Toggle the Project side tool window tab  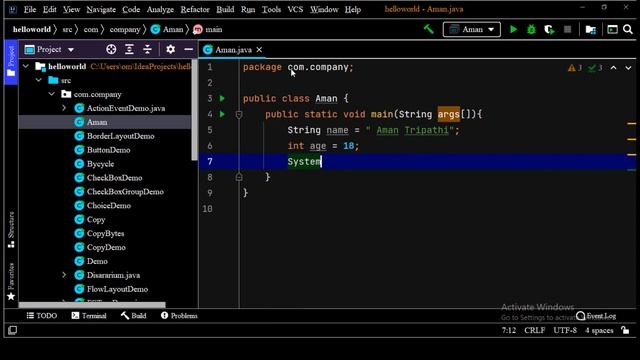pos(11,62)
